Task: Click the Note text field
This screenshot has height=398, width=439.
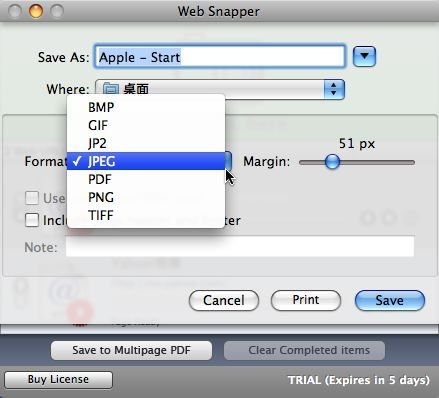Action: coord(240,246)
